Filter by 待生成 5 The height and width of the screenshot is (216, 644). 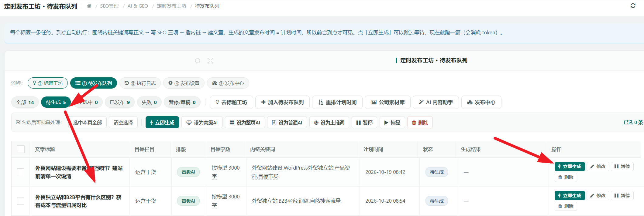[x=56, y=102]
